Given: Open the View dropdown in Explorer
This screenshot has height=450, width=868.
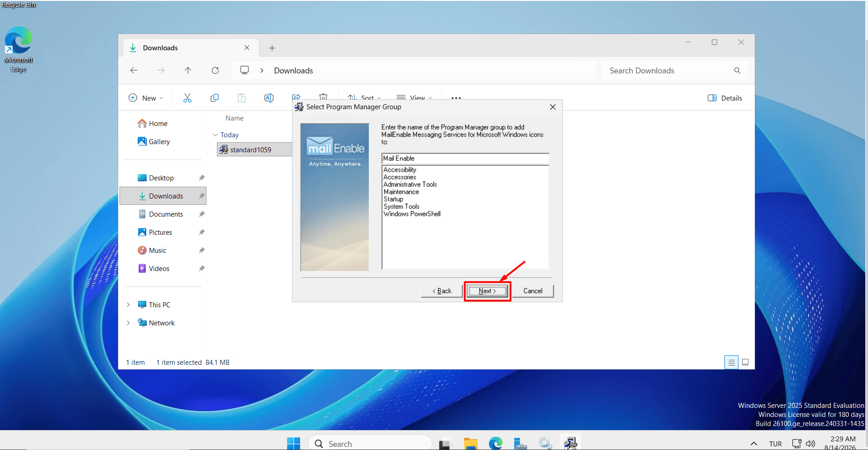Looking at the screenshot, I should click(414, 97).
